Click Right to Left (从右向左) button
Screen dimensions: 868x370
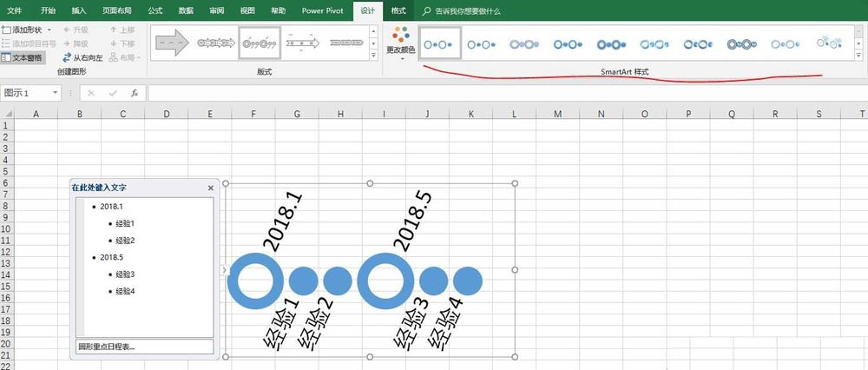coord(82,57)
